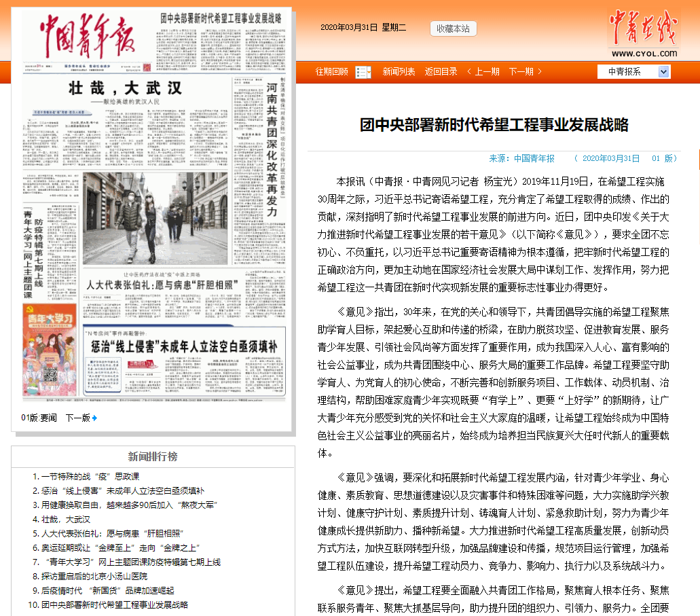Open 惩治"线上侵害" article on page image
Image resolution: width=700 pixels, height=616 pixels.
(x=185, y=346)
